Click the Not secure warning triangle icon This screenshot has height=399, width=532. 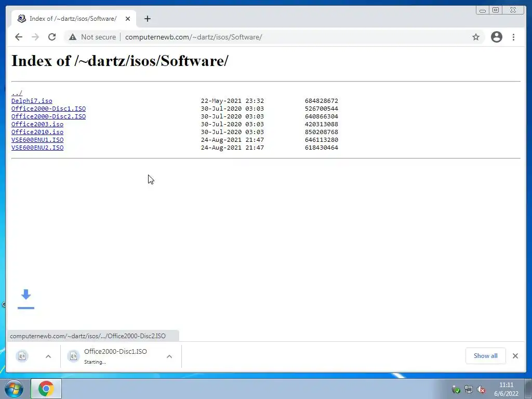pyautogui.click(x=73, y=37)
